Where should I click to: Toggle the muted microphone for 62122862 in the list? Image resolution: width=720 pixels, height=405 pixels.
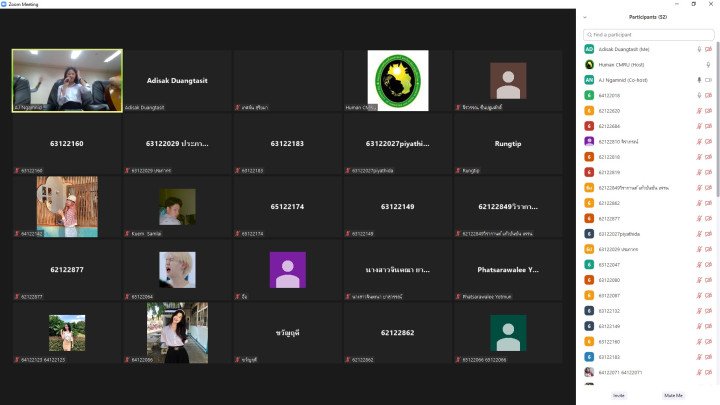(699, 203)
